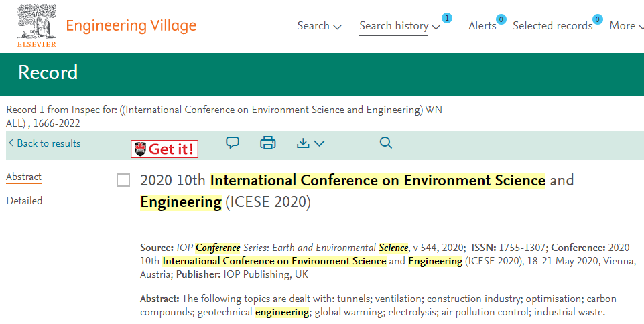This screenshot has height=324, width=644.
Task: Go back to results link
Action: tap(45, 143)
